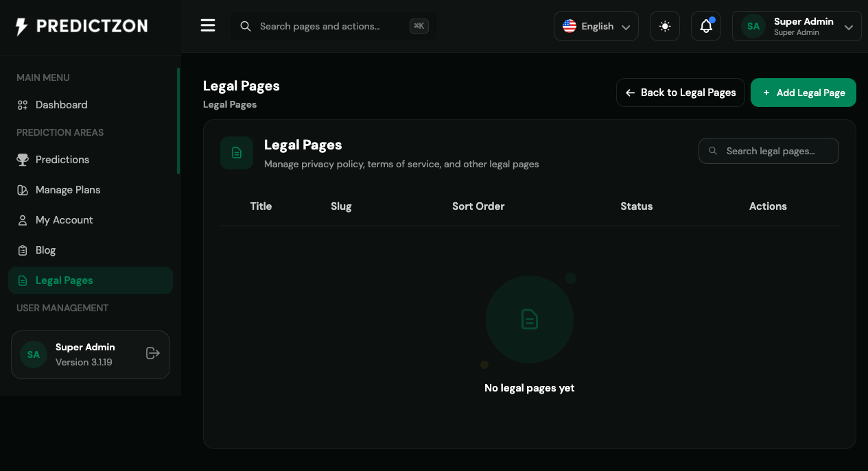Click the 'No legal pages yet' message
The image size is (868, 471).
[x=530, y=388]
